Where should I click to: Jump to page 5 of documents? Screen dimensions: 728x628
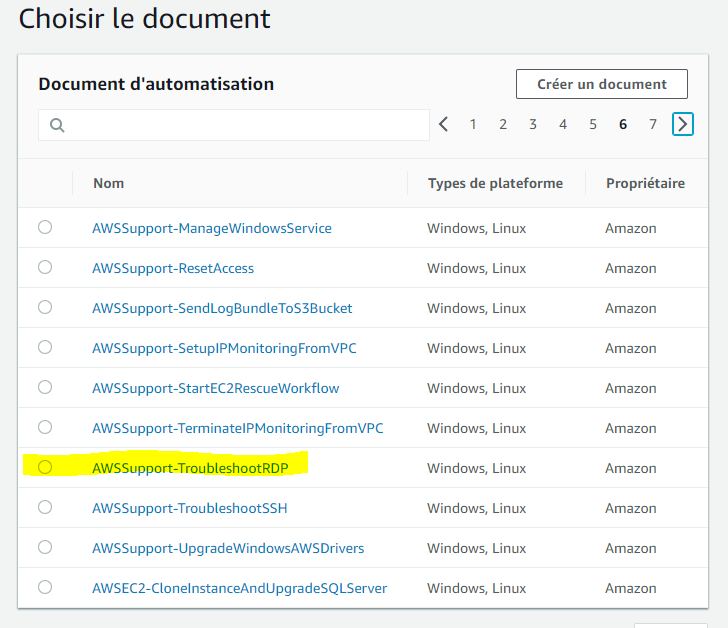pyautogui.click(x=593, y=124)
